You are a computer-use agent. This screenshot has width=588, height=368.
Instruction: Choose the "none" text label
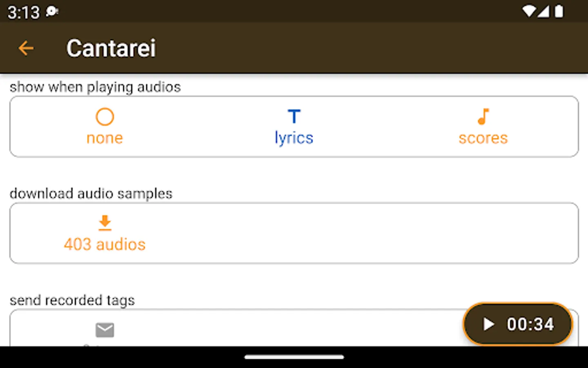tap(105, 138)
